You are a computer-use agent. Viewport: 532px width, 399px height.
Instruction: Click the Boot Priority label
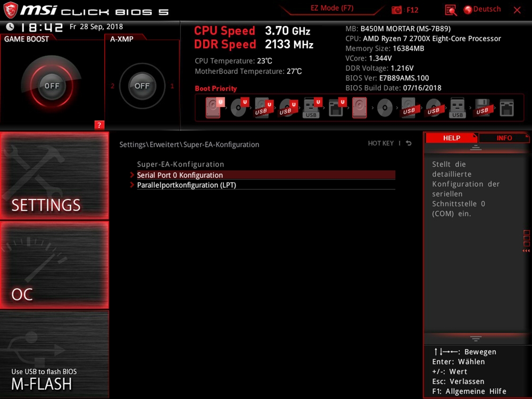216,88
